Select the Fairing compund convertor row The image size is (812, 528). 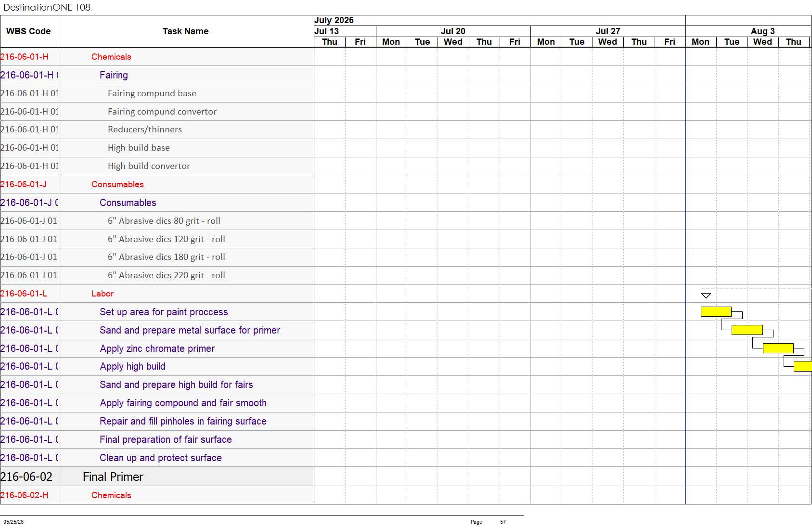point(157,112)
